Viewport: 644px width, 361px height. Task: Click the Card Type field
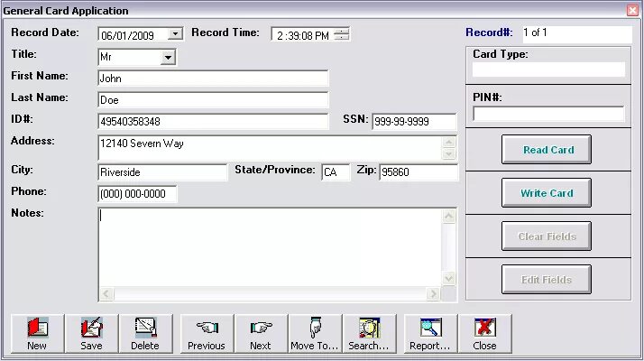pos(548,69)
